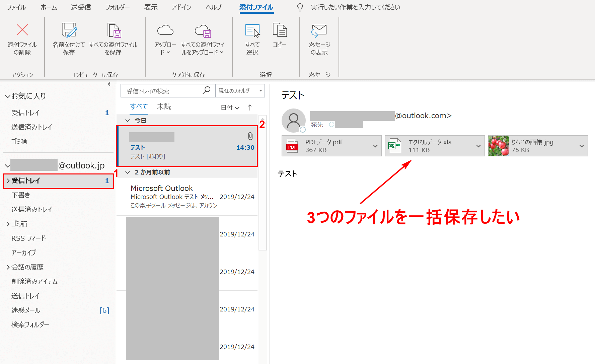Click the red X delete attachment icon

pyautogui.click(x=22, y=30)
